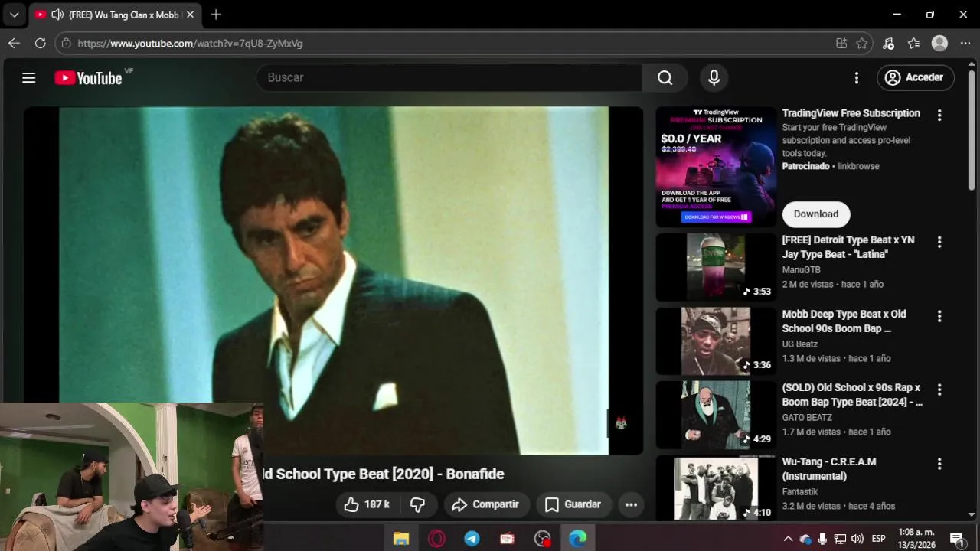
Task: Open Opera browser from taskbar
Action: tap(436, 539)
